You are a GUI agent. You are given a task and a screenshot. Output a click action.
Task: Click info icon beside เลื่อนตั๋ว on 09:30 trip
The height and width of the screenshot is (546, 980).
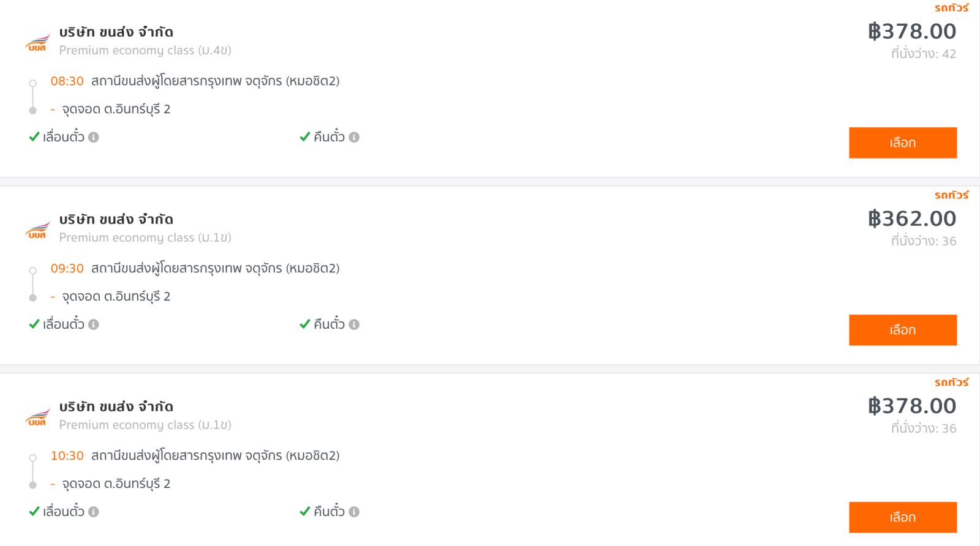[94, 324]
